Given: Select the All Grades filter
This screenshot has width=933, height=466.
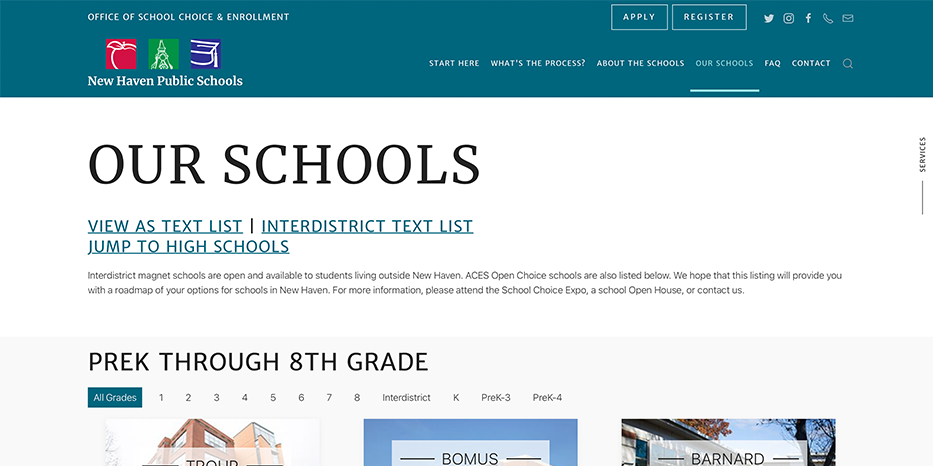Looking at the screenshot, I should click(115, 398).
